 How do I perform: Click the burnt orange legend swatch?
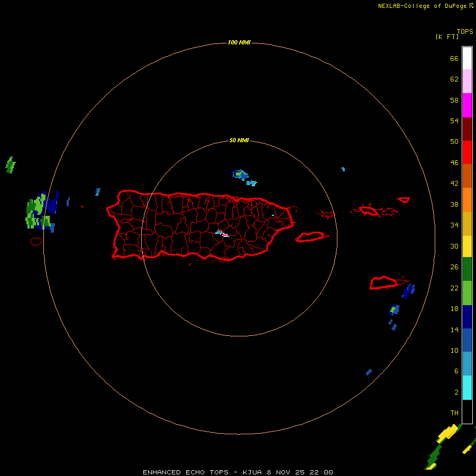pyautogui.click(x=467, y=176)
